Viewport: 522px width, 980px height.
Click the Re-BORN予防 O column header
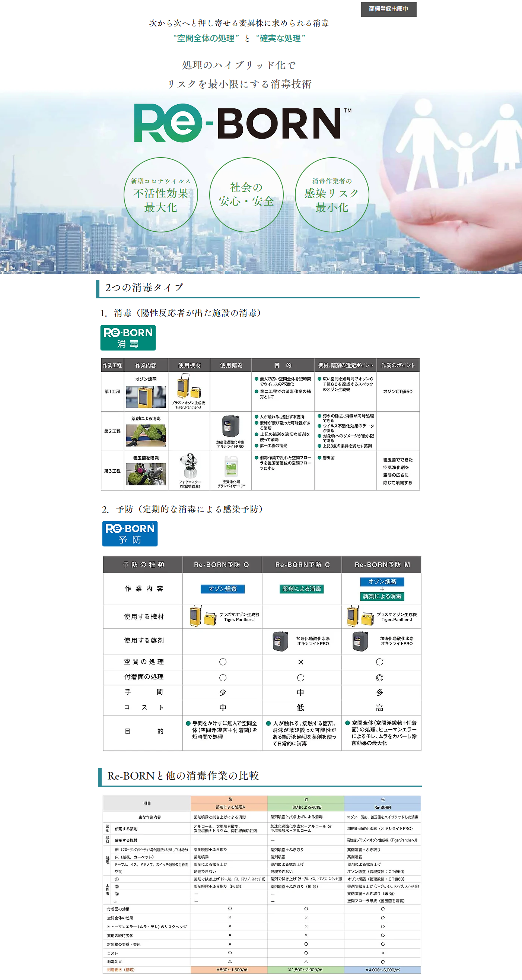(222, 565)
